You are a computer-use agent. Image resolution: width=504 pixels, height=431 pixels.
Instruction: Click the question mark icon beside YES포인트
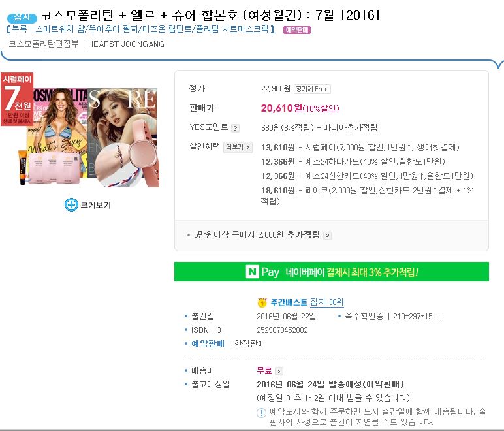coord(235,128)
